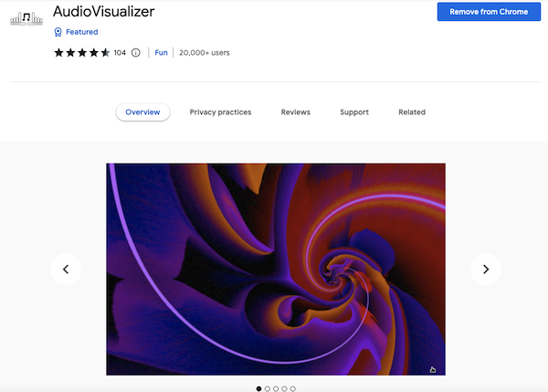Click the AudioVisualizer extension logo icon
This screenshot has height=392, width=548.
[x=26, y=18]
